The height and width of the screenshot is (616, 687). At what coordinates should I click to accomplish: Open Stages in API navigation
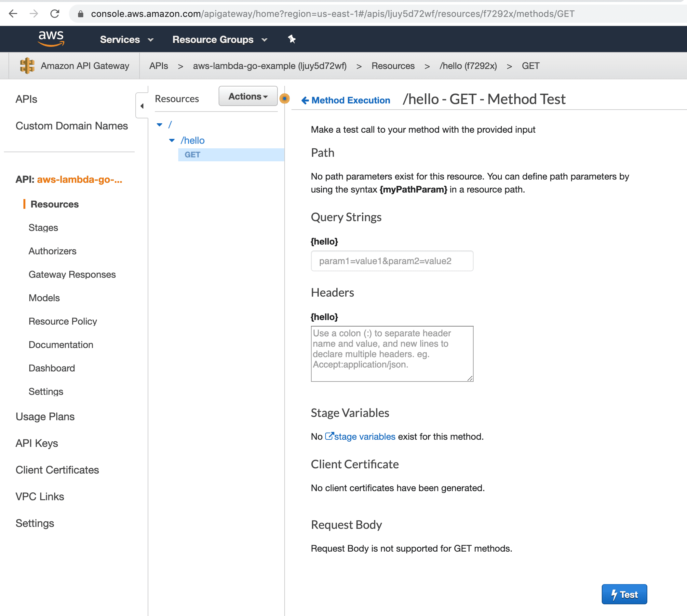[x=43, y=227]
